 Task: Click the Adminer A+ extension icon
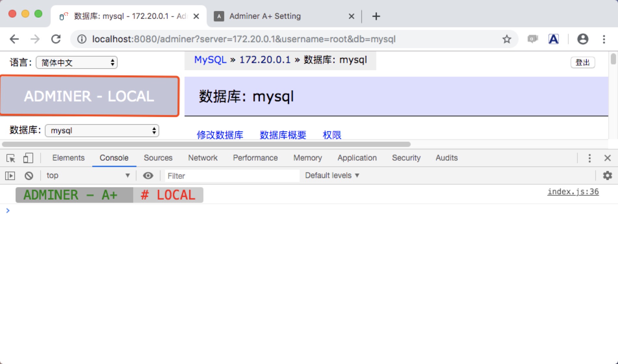pos(553,39)
